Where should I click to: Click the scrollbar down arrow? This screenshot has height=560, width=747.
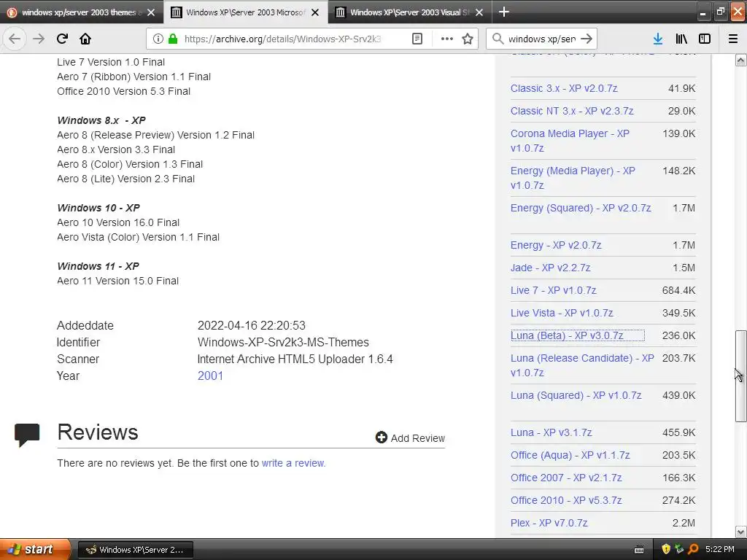(741, 532)
